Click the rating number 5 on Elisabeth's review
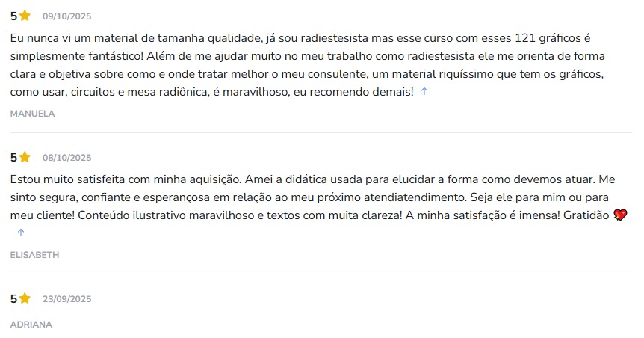The image size is (644, 338). 13,157
